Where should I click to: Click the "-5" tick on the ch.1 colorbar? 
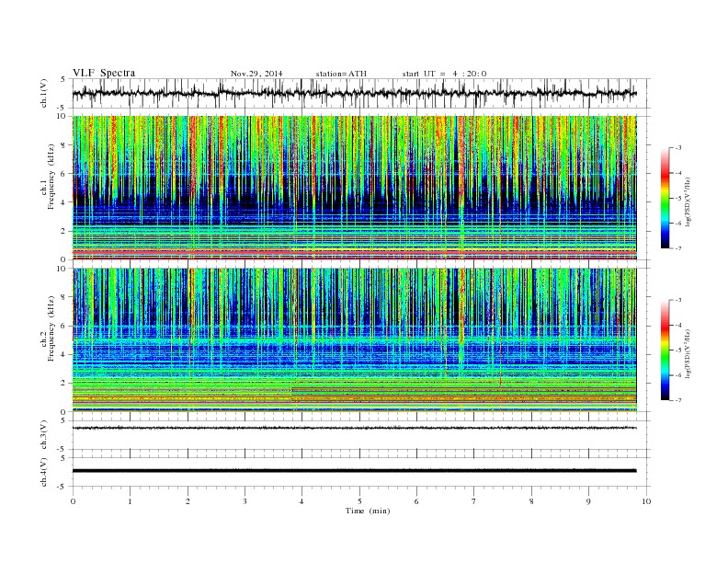tap(678, 199)
